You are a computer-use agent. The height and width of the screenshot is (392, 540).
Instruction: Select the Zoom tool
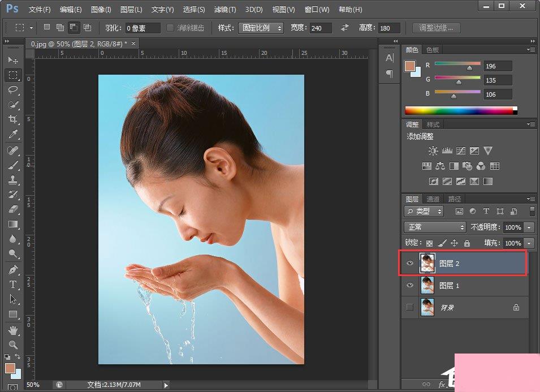pyautogui.click(x=13, y=344)
